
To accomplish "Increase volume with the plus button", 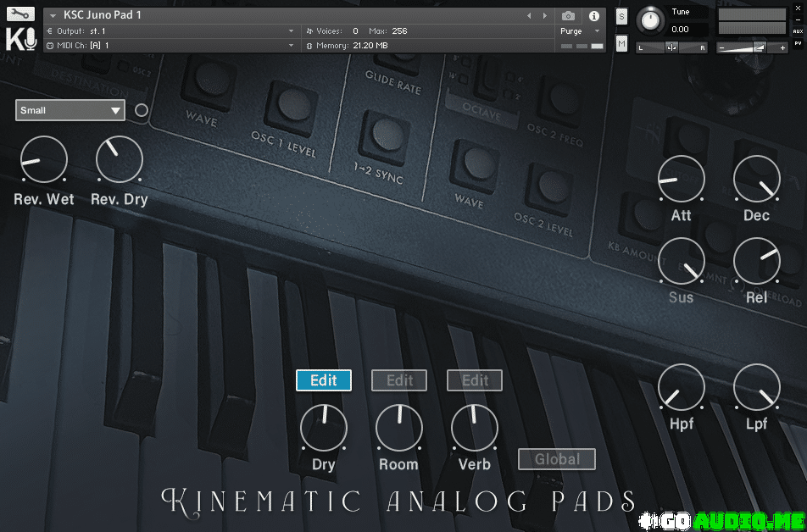I will (782, 47).
